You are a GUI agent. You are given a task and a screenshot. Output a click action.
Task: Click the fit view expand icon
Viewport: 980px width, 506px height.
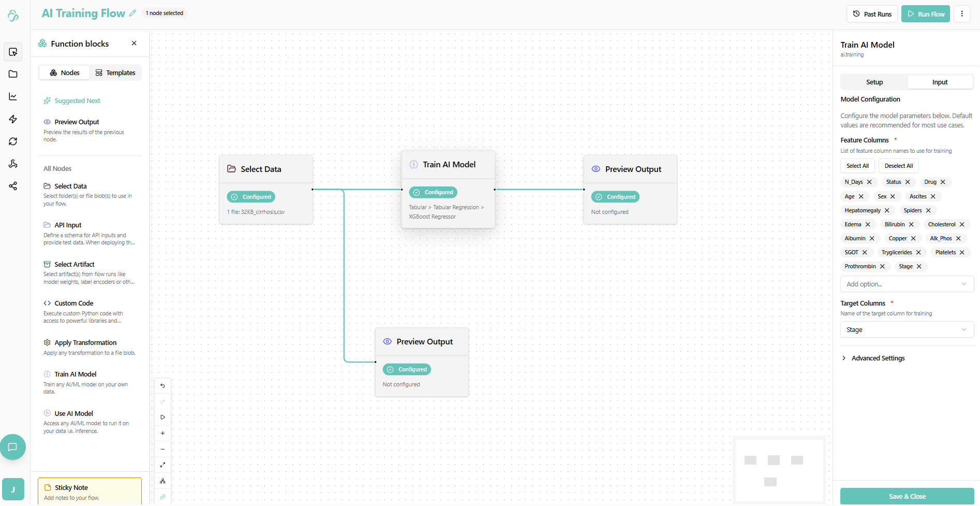162,465
